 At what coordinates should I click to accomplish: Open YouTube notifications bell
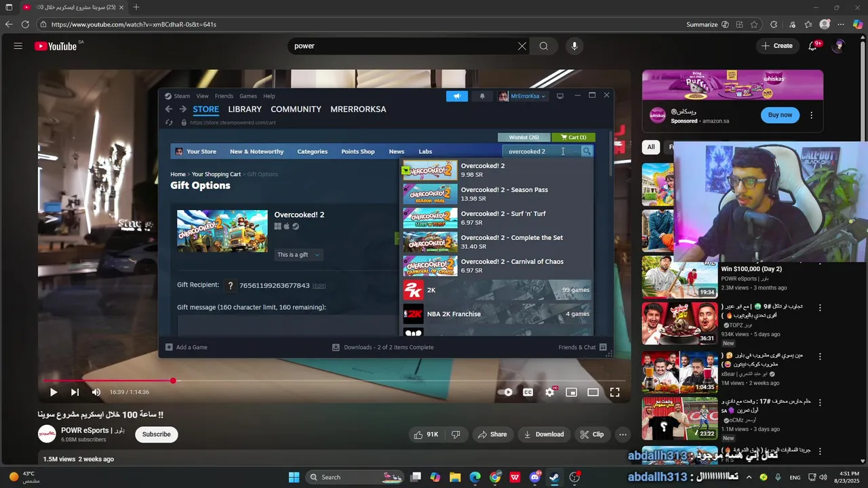pos(813,46)
